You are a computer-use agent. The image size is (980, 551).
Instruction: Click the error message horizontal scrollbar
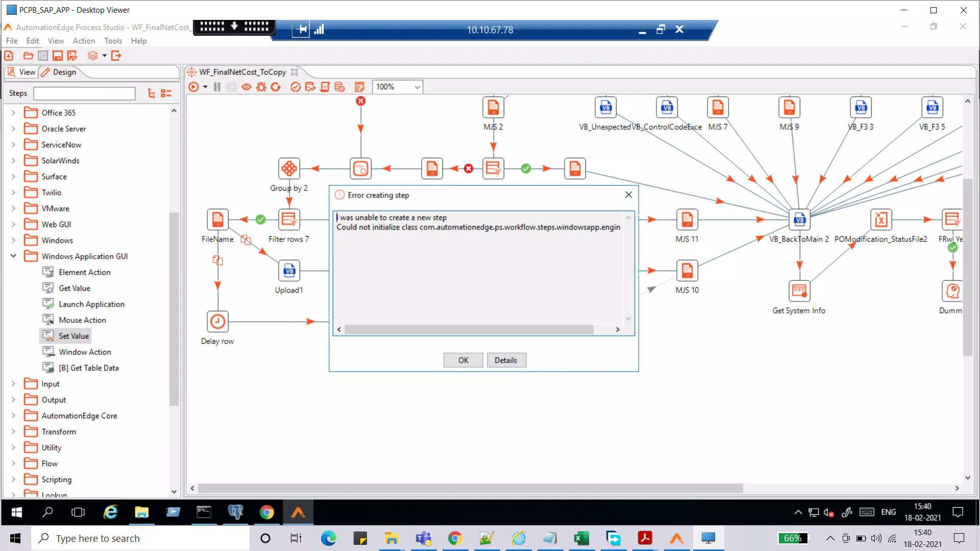point(469,330)
